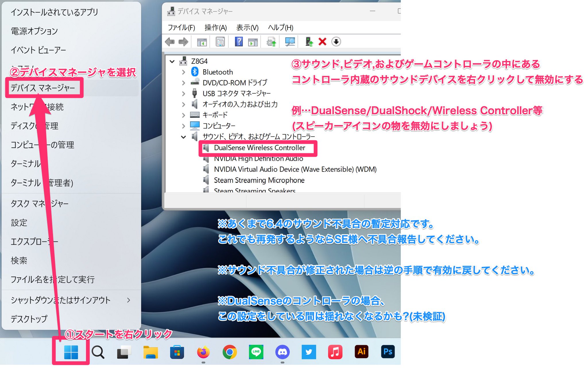This screenshot has height=376, width=588.
Task: Open Search from the taskbar magnifier
Action: pos(98,352)
